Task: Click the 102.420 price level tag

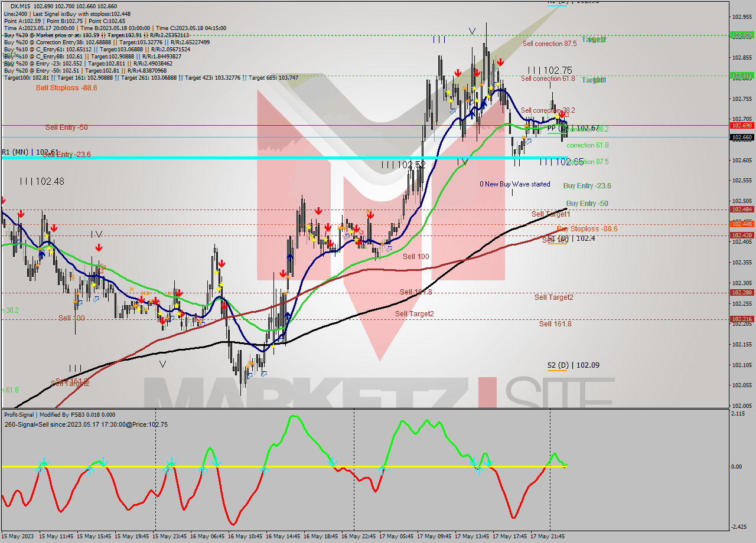Action: click(742, 235)
